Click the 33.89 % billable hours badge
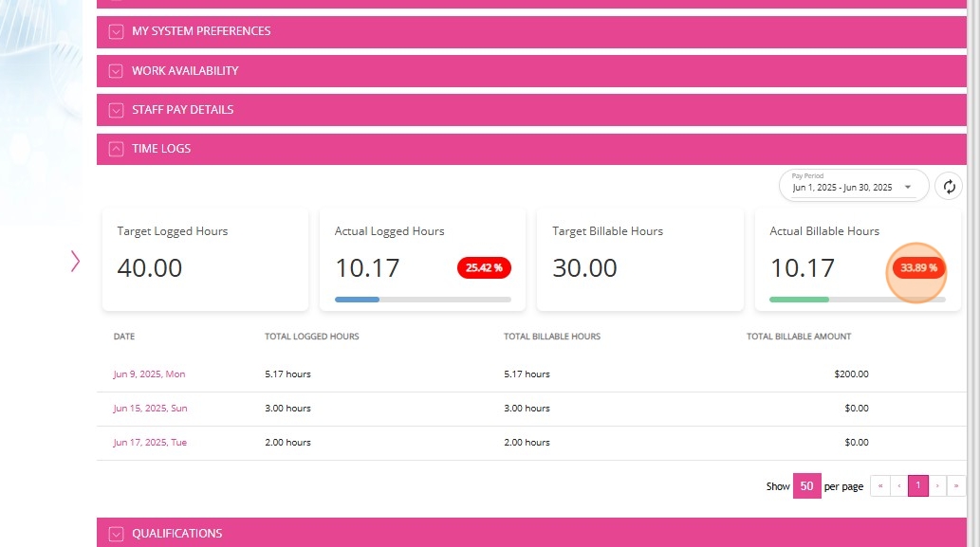The image size is (980, 547). (x=918, y=268)
